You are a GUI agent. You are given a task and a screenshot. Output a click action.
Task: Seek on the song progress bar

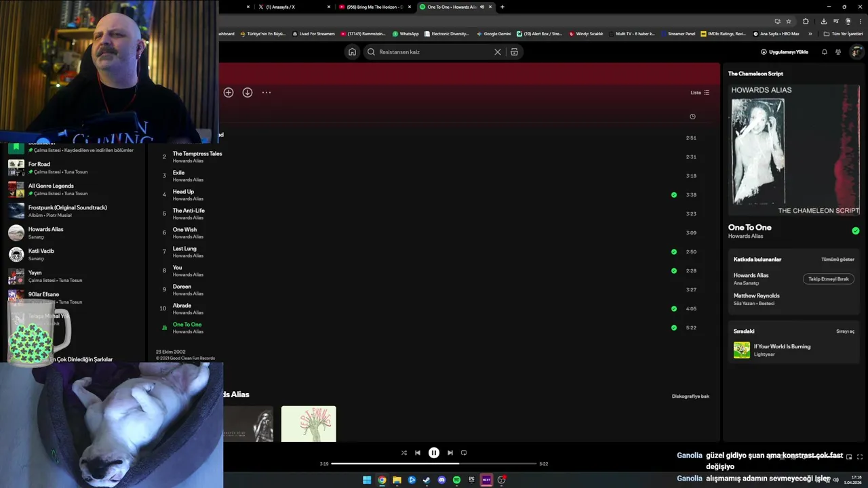coord(434,464)
